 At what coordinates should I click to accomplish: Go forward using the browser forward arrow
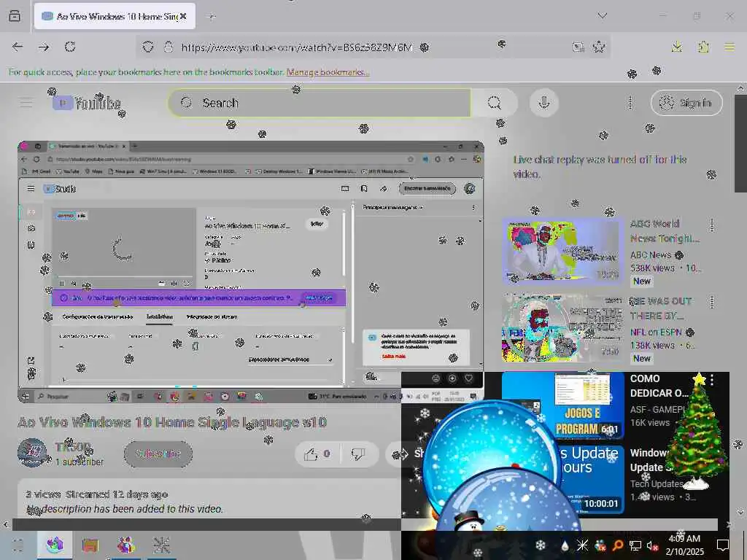43,47
